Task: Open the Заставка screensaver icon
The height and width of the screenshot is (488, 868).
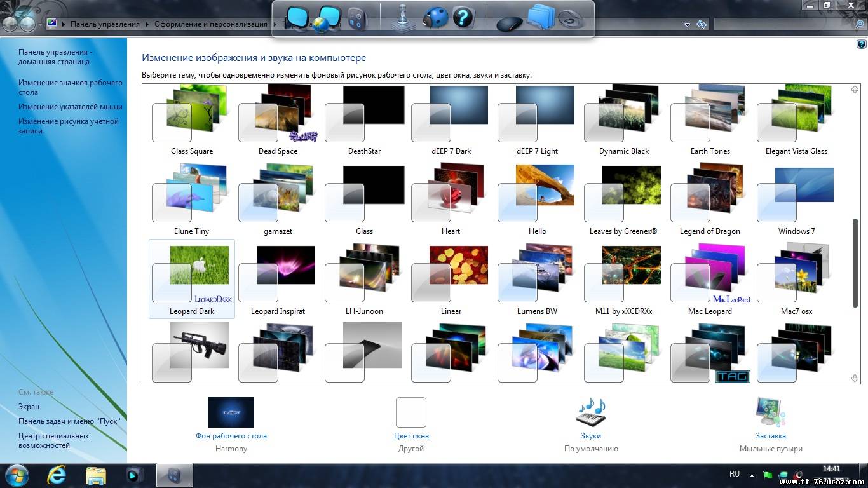Action: 771,412
